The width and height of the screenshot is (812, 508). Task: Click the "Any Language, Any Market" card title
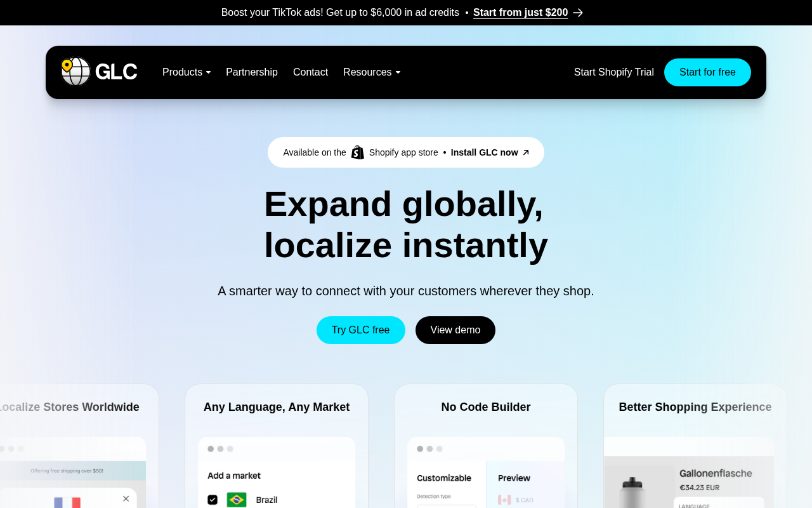point(277,407)
